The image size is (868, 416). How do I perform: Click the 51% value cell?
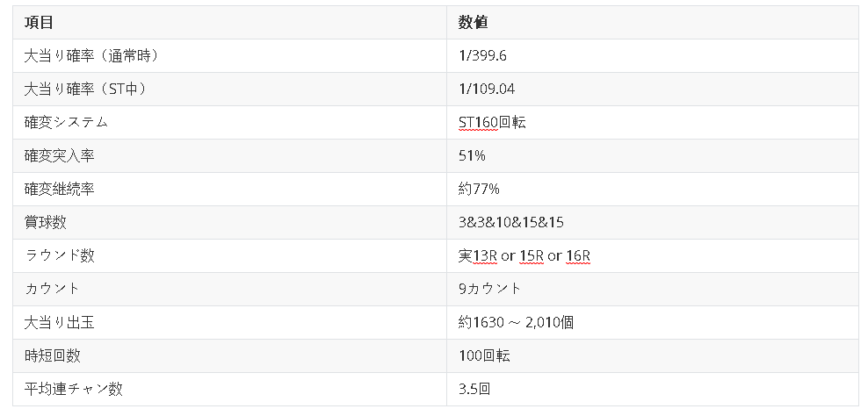653,156
